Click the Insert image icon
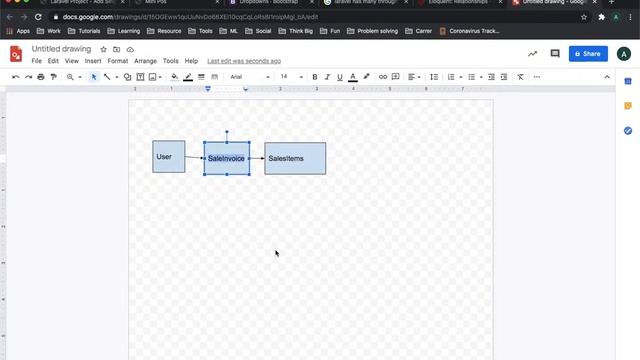Image resolution: width=640 pixels, height=360 pixels. pyautogui.click(x=153, y=77)
